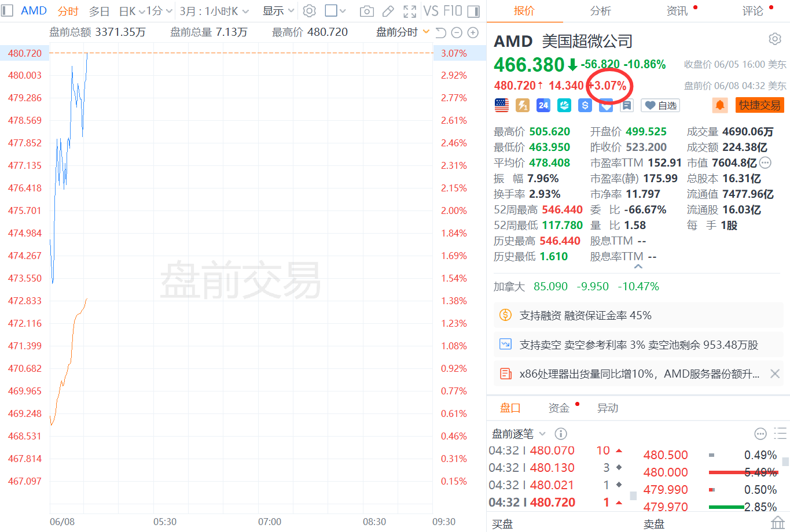Image resolution: width=790 pixels, height=532 pixels.
Task: Toggle the chart layout square box
Action: (x=331, y=10)
